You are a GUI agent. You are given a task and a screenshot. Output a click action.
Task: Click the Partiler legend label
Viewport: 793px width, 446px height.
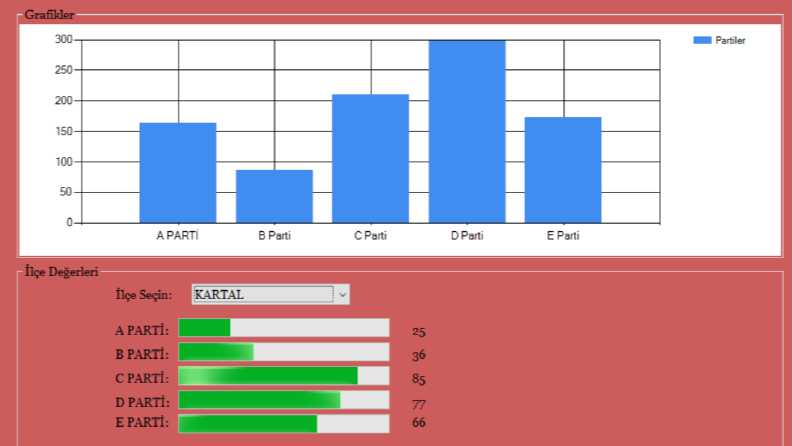pos(730,40)
